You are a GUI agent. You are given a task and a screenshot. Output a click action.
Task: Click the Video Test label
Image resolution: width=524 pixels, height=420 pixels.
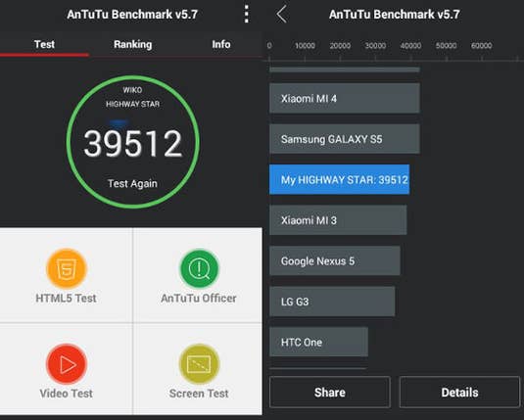pyautogui.click(x=67, y=394)
